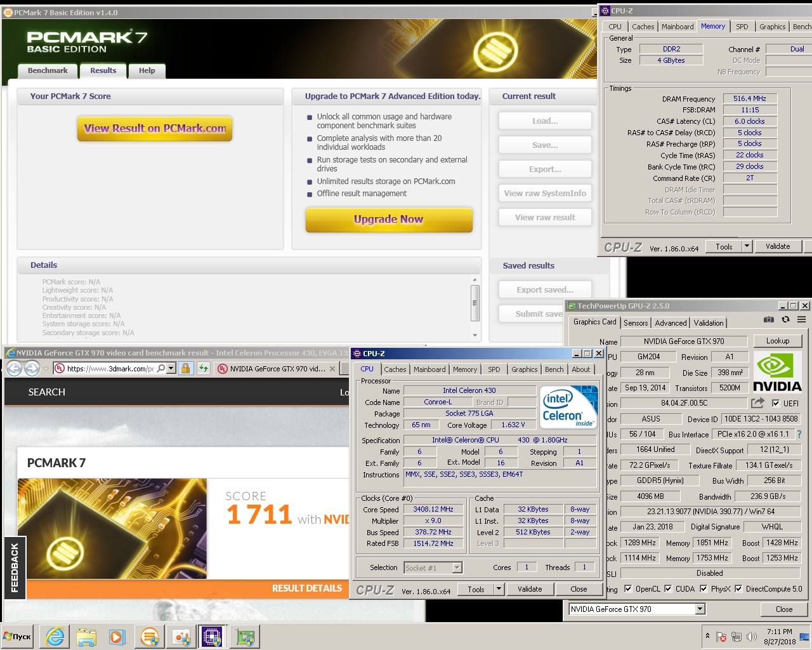The image size is (812, 650).
Task: Open Tools dropdown arrow in front CPU-Z window
Action: point(499,589)
